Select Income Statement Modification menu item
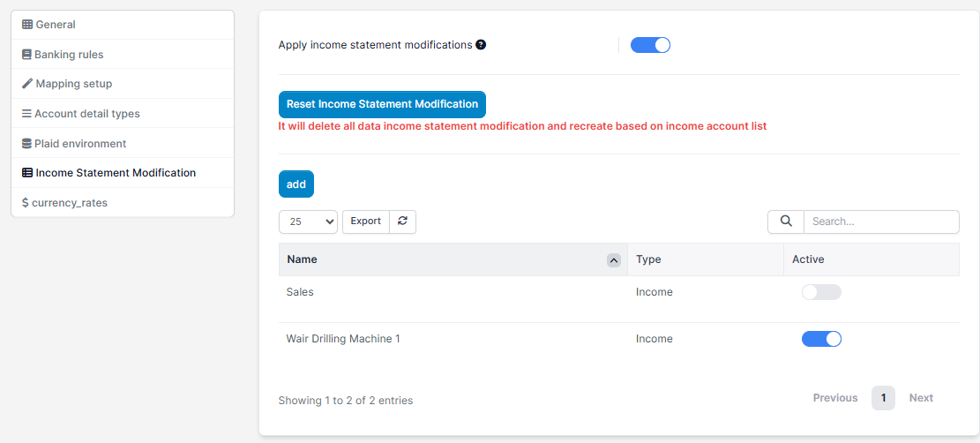Screen dimensions: 980x443 click(x=116, y=173)
